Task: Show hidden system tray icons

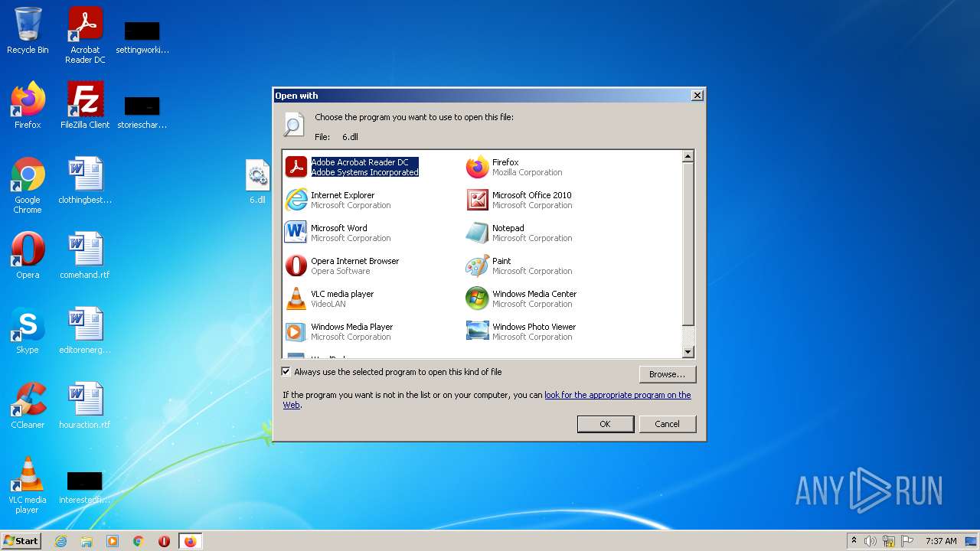Action: point(854,541)
